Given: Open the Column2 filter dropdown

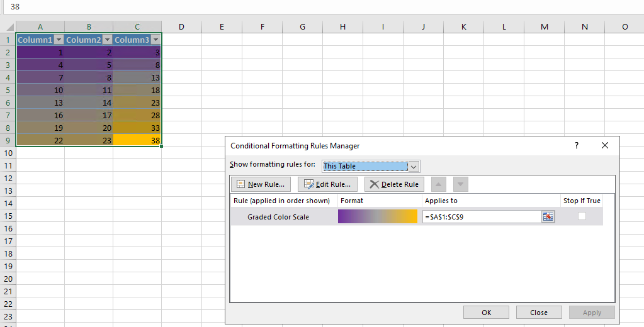Looking at the screenshot, I should [x=107, y=40].
